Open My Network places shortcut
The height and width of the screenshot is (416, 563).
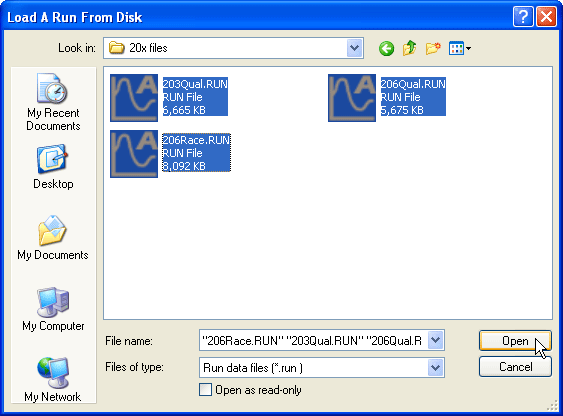pyautogui.click(x=53, y=379)
